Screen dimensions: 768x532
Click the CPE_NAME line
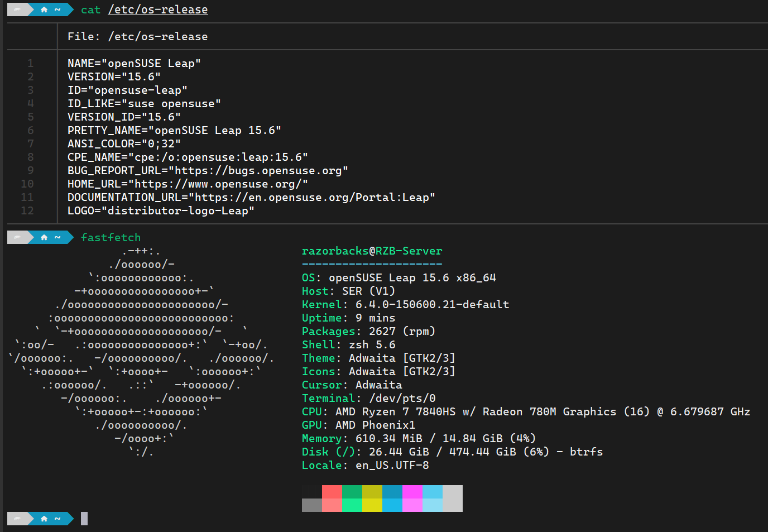[188, 157]
